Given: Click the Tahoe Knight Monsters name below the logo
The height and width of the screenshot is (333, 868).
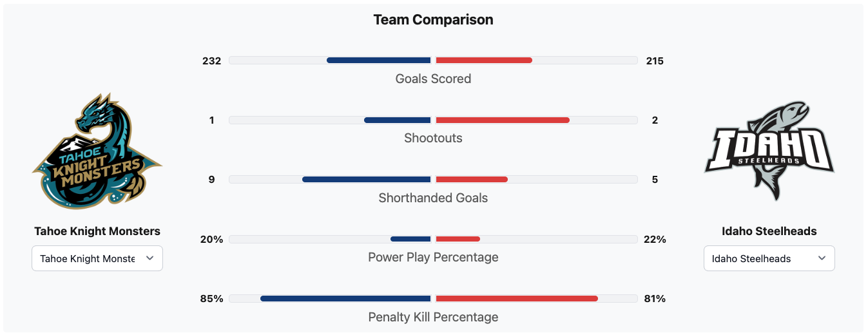Looking at the screenshot, I should pyautogui.click(x=97, y=231).
